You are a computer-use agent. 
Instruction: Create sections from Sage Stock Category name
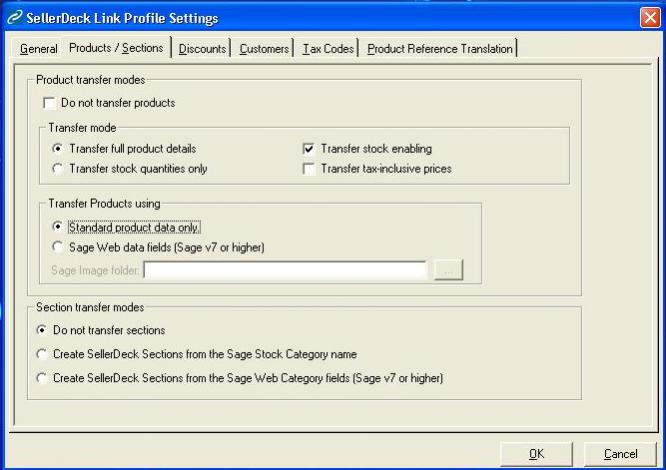[x=41, y=354]
